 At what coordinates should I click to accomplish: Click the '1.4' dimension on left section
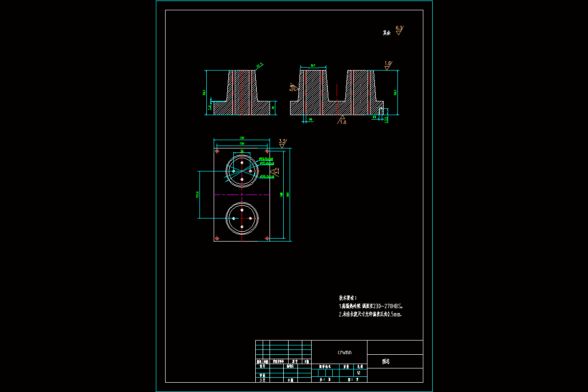[x=209, y=107]
